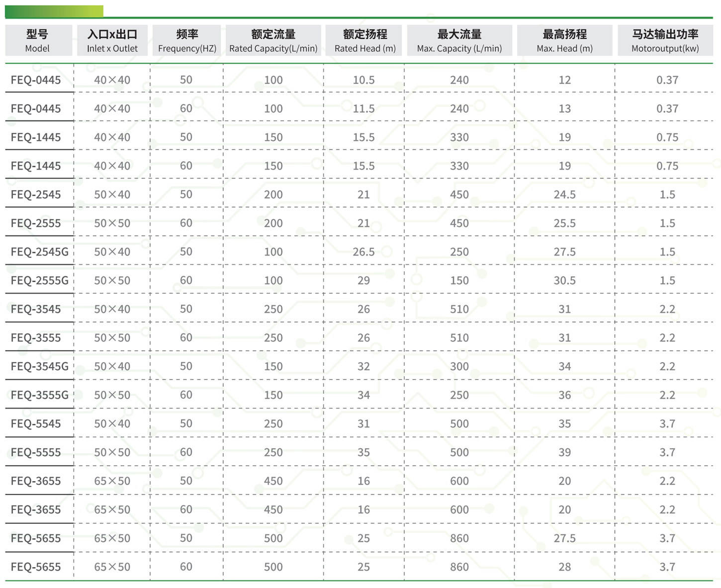Click the 频率 Frequency(HZ) column header
The image size is (721, 588).
187,40
